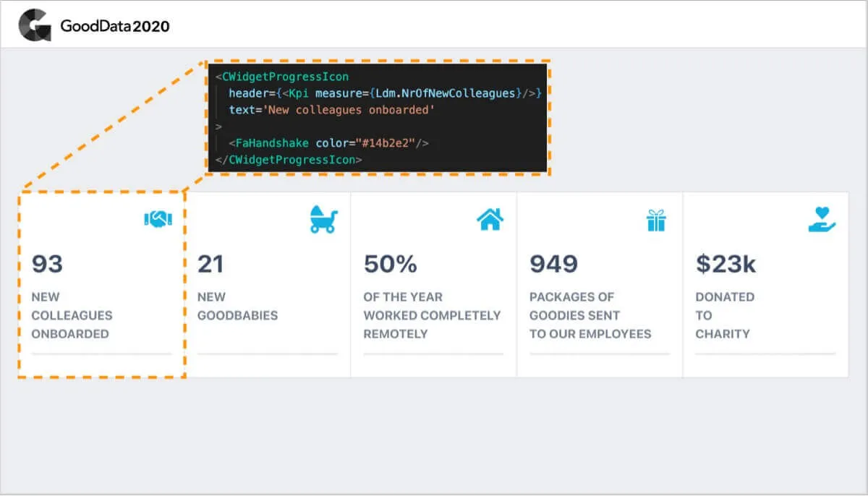Select the 93 KPI value on the first card

(47, 265)
